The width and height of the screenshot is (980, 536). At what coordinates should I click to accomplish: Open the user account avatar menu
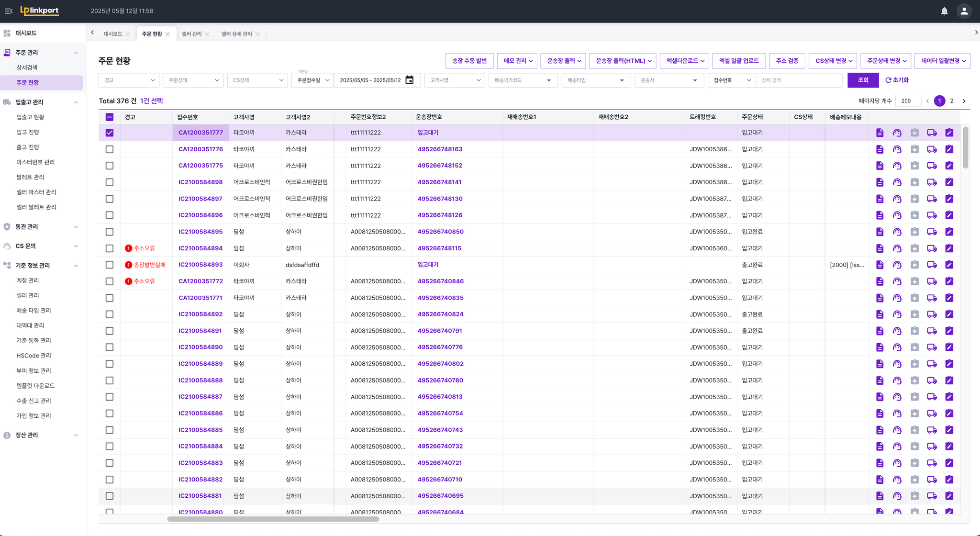point(964,11)
